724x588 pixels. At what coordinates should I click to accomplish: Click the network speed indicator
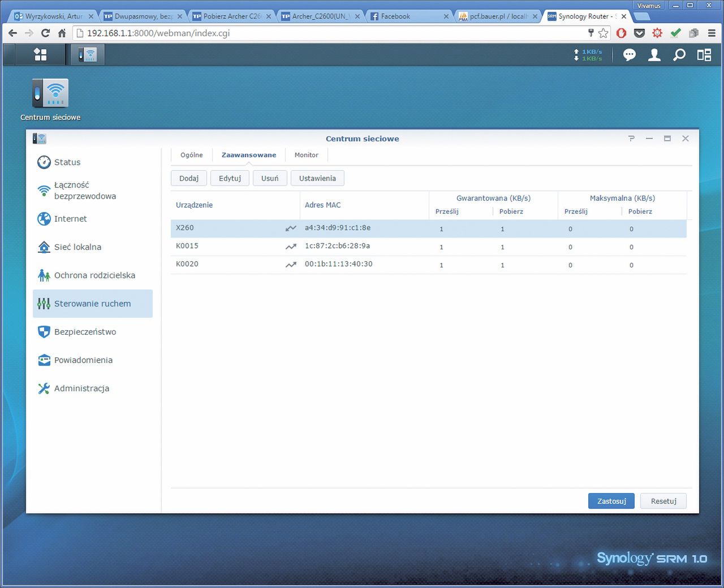pyautogui.click(x=588, y=55)
